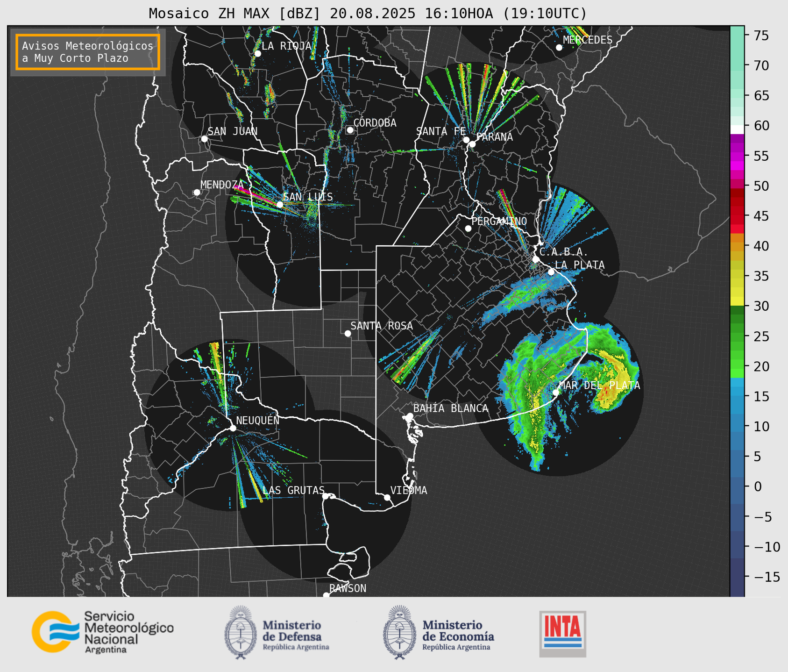Select the LAS GRUTAS city marker
The height and width of the screenshot is (672, 788).
tap(326, 496)
